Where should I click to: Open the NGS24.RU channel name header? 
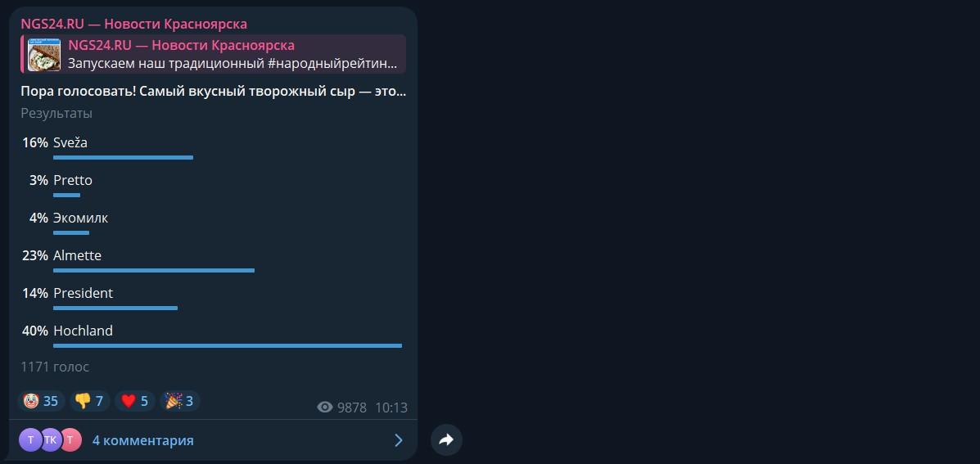pyautogui.click(x=133, y=24)
